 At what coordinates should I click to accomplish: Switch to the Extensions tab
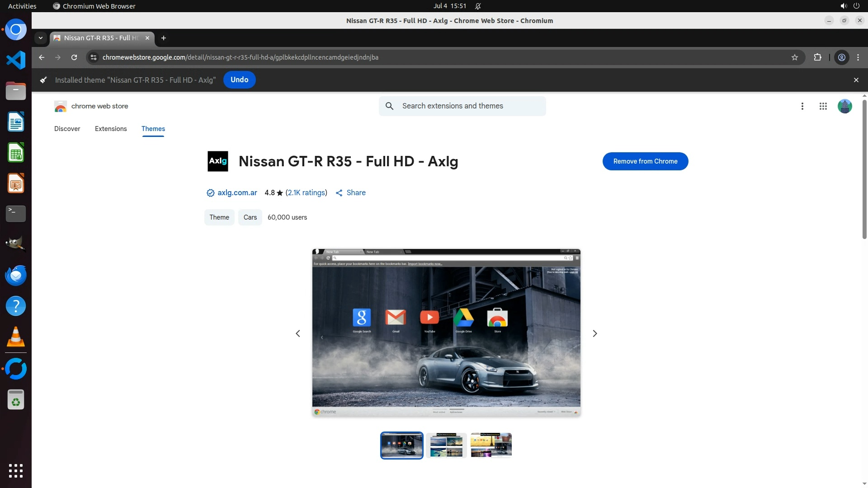click(x=111, y=129)
